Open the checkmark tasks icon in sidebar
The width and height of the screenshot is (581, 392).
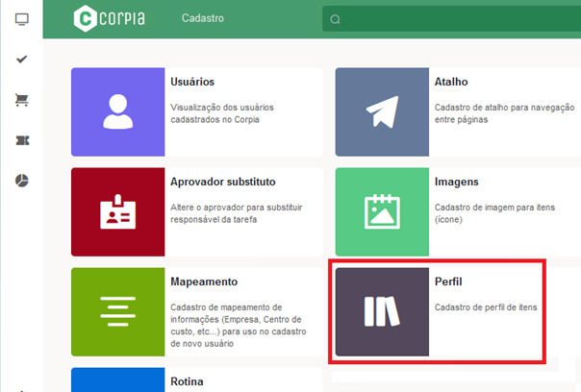(21, 60)
